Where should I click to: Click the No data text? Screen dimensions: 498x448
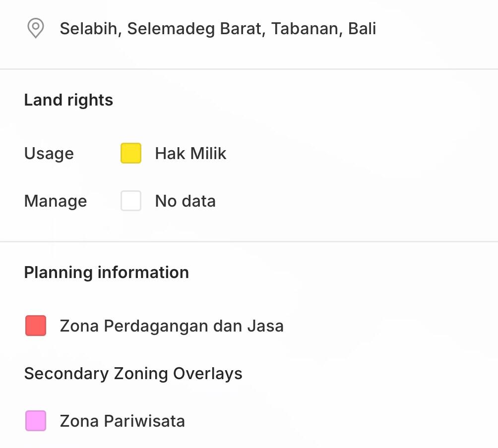point(185,201)
